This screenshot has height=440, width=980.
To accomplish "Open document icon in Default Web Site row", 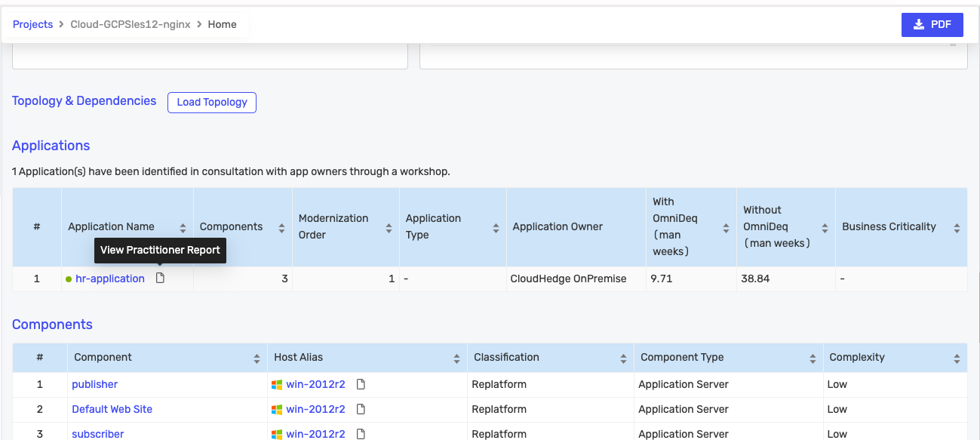I will click(361, 409).
